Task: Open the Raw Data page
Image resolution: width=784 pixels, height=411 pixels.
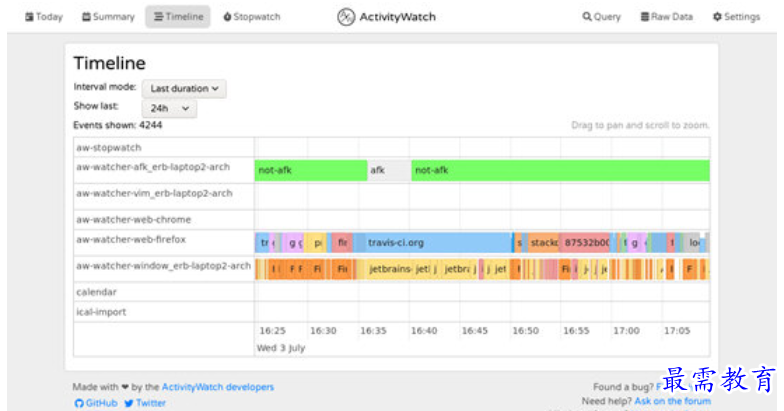Action: point(667,17)
